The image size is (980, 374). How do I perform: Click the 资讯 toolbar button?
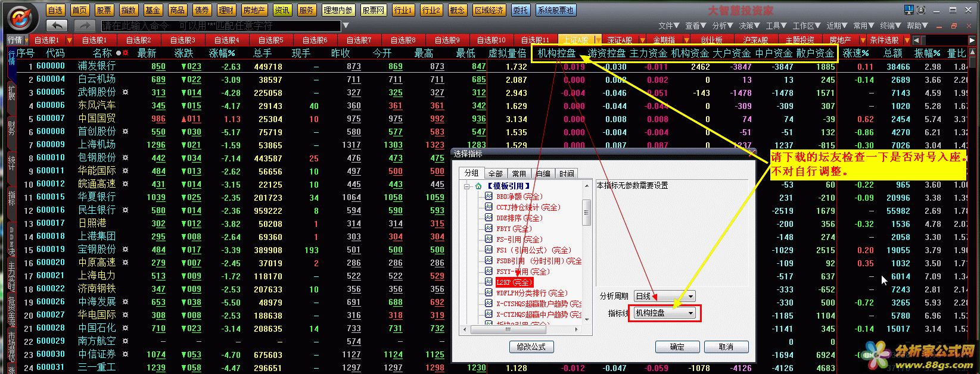(x=282, y=10)
